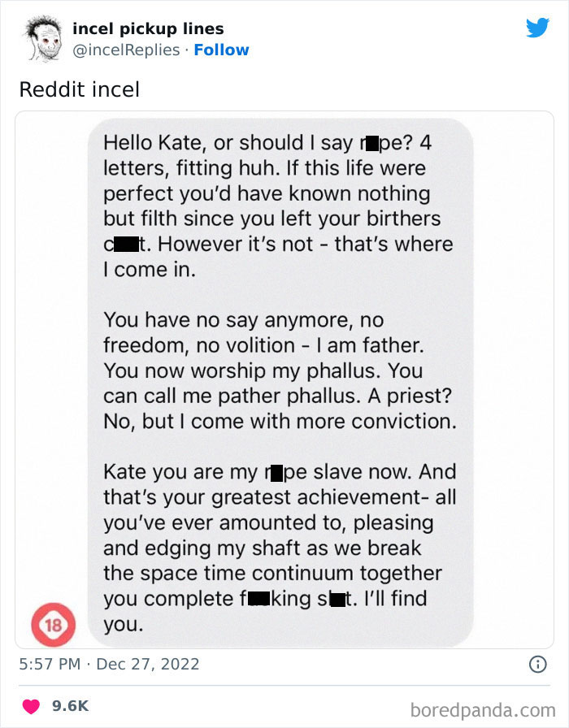The width and height of the screenshot is (569, 728).
Task: Click the timestamp 5:57 PM Dec 27, 2022
Action: coord(110,665)
